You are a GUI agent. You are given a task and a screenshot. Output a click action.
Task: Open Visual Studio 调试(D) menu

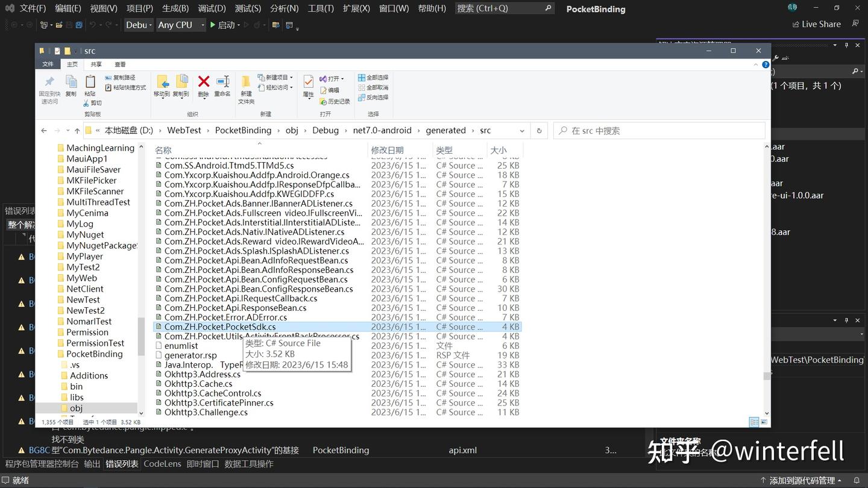212,8
